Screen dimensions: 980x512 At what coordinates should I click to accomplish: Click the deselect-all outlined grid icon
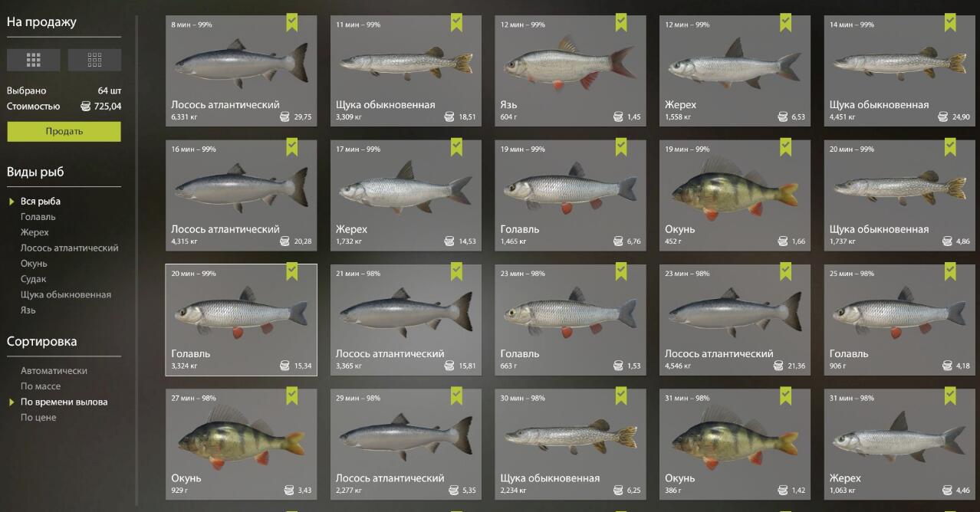94,60
